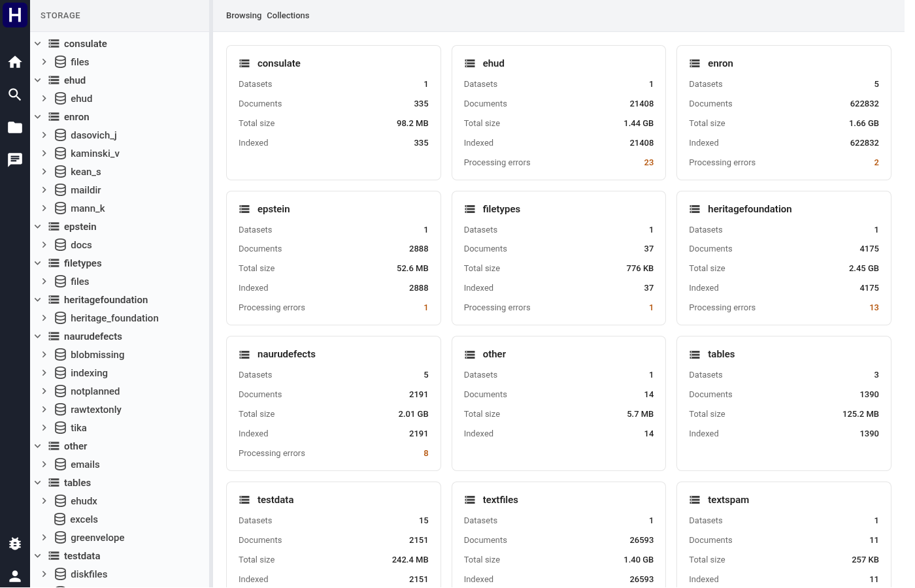Click the 8 processing errors on naurudefects card
915x588 pixels.
(x=426, y=453)
